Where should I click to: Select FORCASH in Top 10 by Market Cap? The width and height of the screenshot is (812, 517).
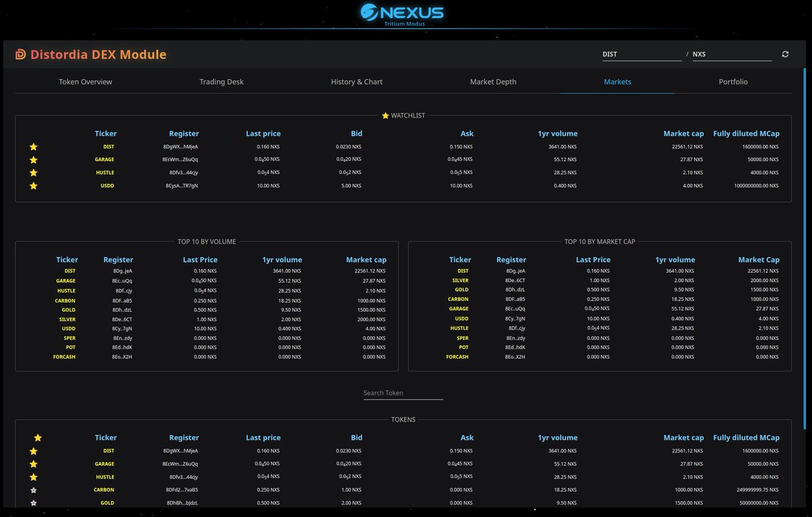(x=457, y=357)
